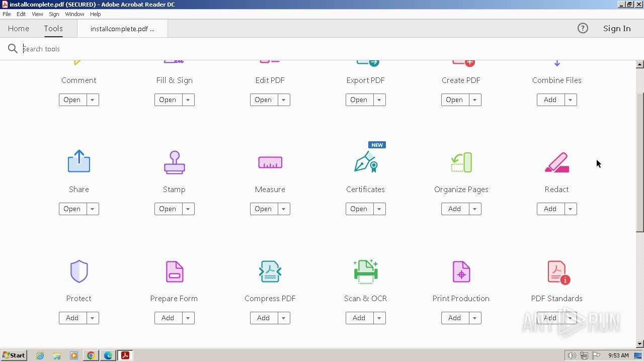Expand the Redact dropdown arrow
The width and height of the screenshot is (644, 362).
570,209
